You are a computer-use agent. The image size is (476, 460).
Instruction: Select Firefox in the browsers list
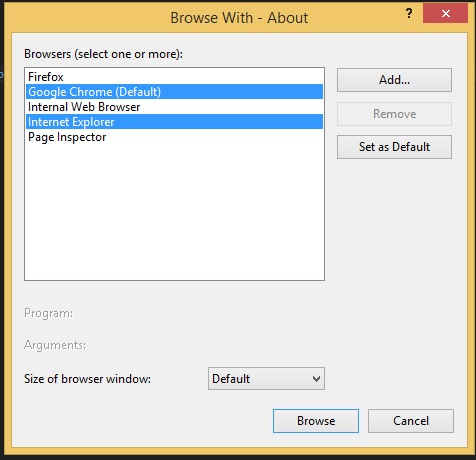pyautogui.click(x=174, y=77)
